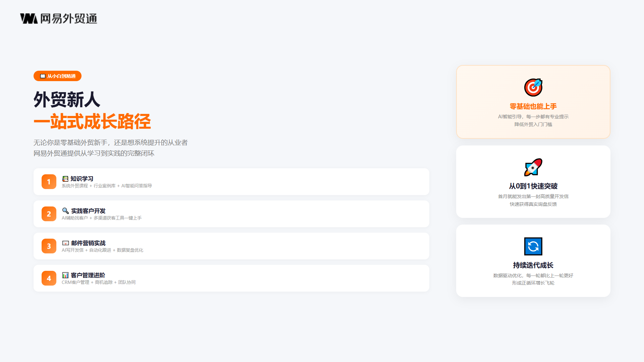Click the rocket icon above 从0到1快速突破
This screenshot has width=644, height=362.
click(533, 167)
